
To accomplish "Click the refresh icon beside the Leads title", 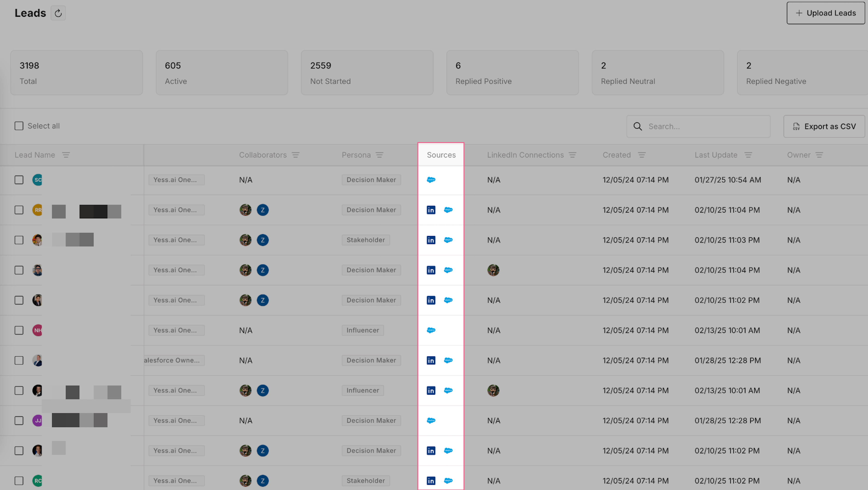I will [x=58, y=13].
